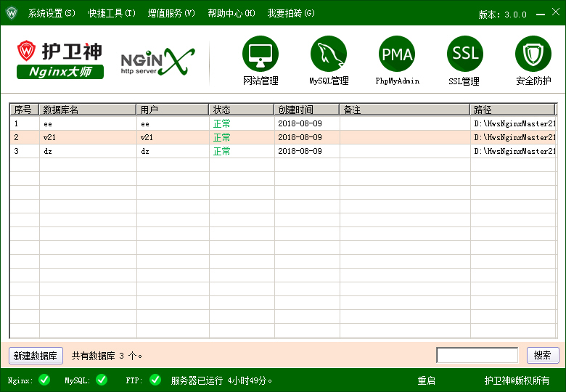Launch PhpMyAdmin via the PMA icon
This screenshot has width=566, height=392.
[397, 54]
